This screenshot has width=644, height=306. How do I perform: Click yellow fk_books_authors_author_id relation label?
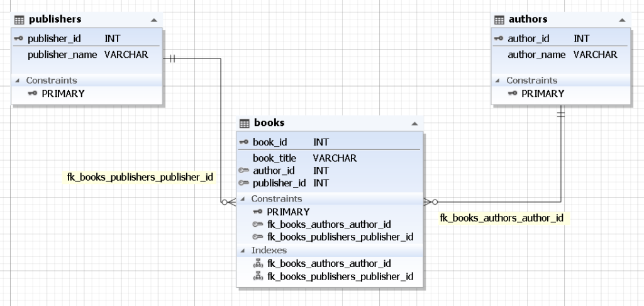(x=504, y=218)
